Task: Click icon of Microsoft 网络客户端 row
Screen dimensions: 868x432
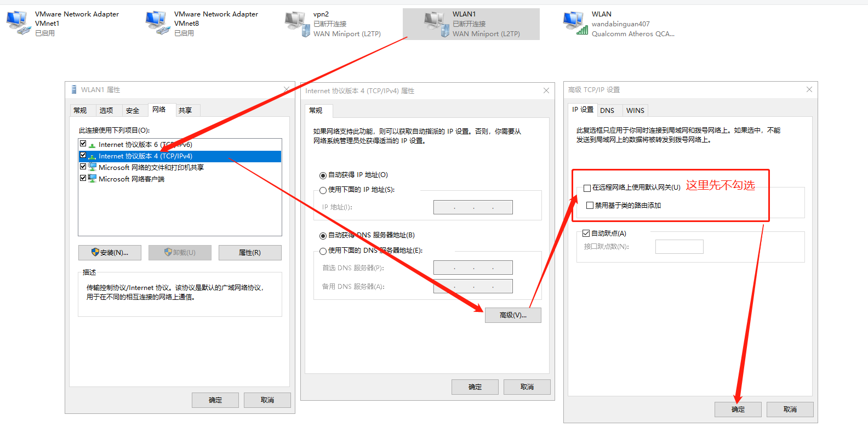Action: [92, 179]
